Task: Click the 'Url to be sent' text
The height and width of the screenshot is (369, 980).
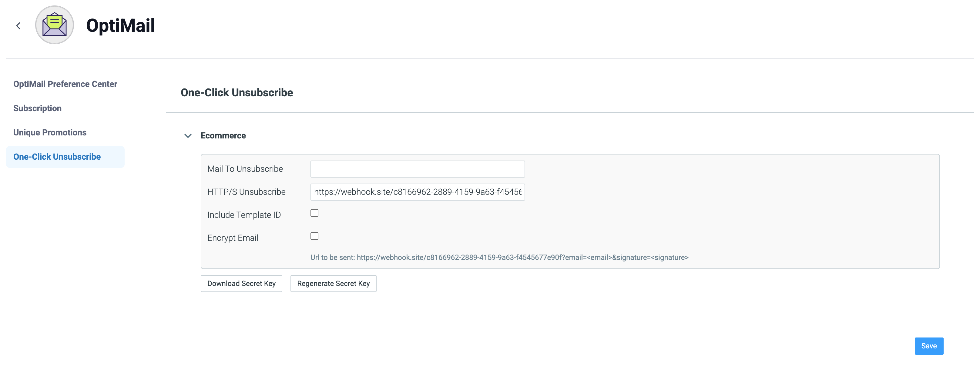Action: coord(499,257)
